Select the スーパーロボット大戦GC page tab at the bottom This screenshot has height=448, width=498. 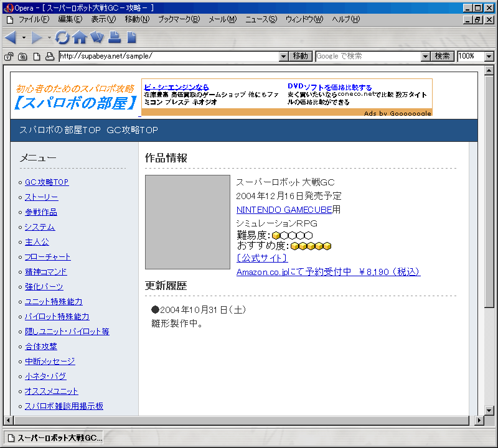(54, 438)
